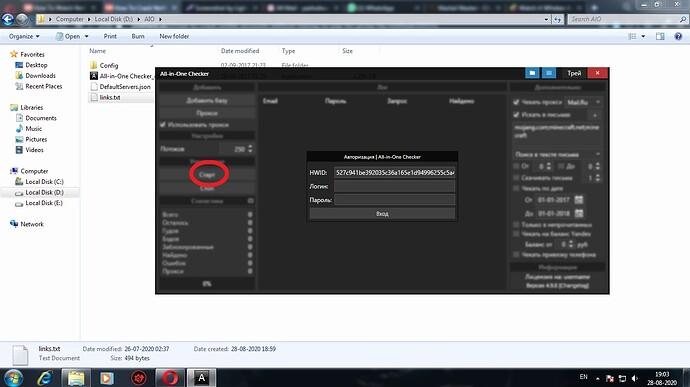The image size is (690, 387).
Task: Refresh the AIO folder view
Action: point(558,19)
